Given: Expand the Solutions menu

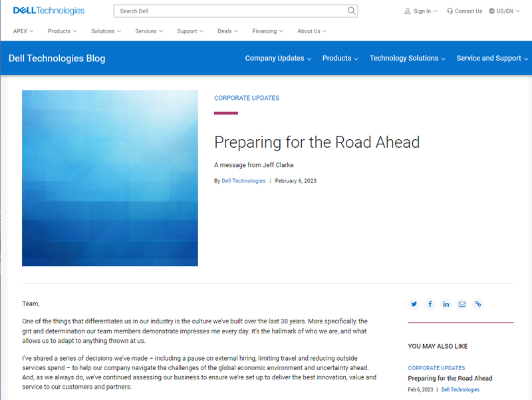Looking at the screenshot, I should tap(106, 31).
